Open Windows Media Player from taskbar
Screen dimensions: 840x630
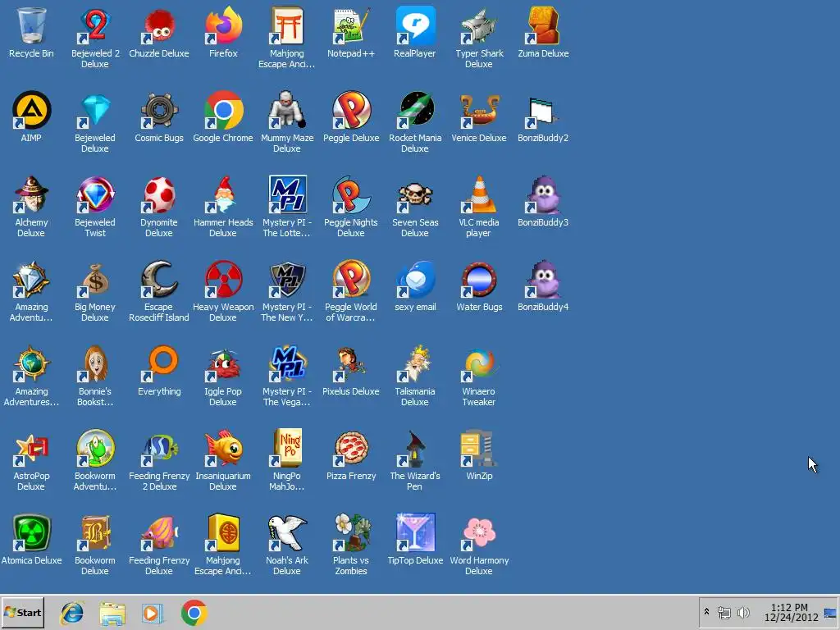(153, 613)
